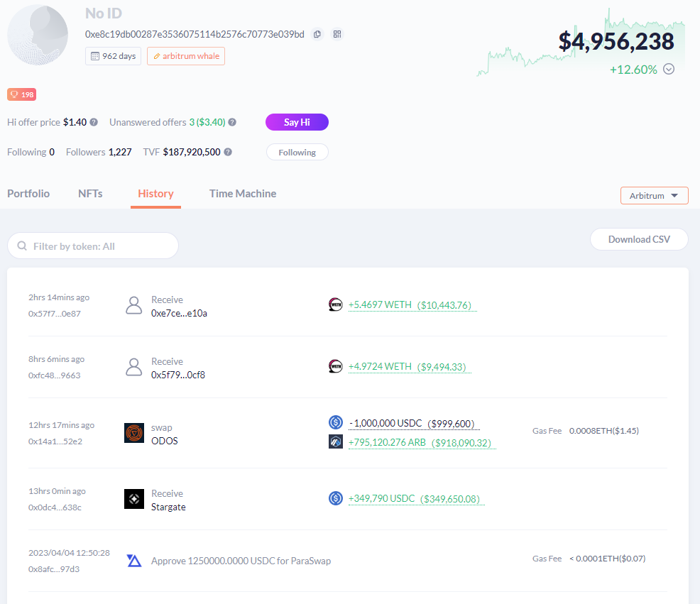Edit the arbitrum whale tag
700x604 pixels.
click(186, 56)
